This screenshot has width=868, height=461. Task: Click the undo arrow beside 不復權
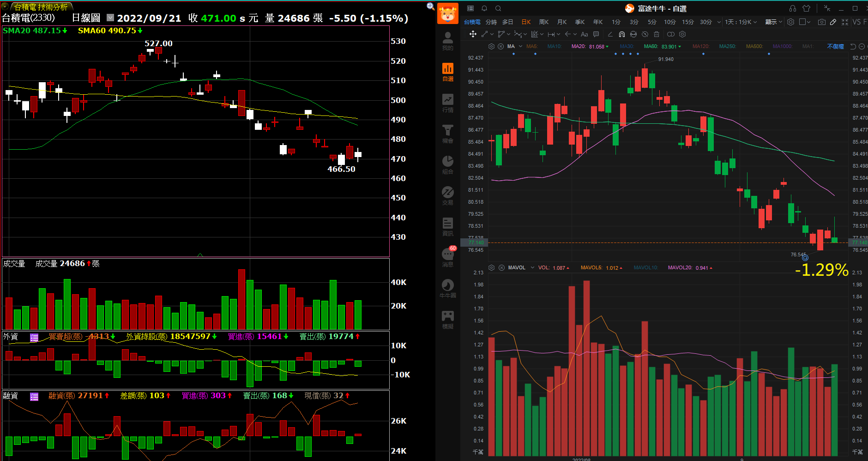pyautogui.click(x=853, y=46)
